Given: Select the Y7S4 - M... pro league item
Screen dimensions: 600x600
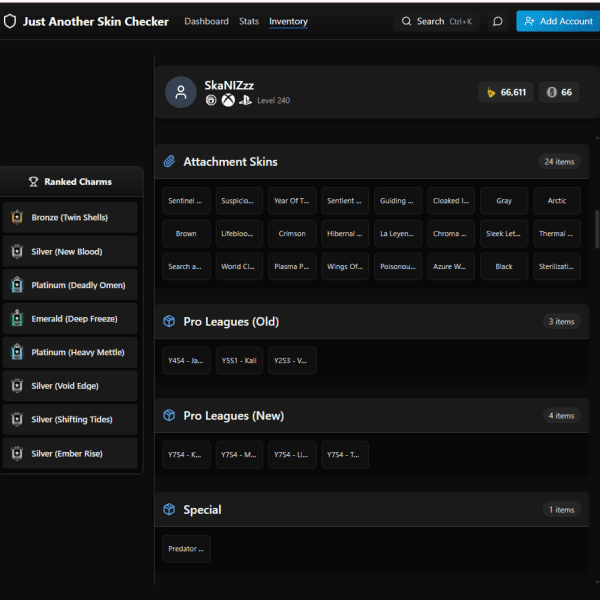Looking at the screenshot, I should (x=239, y=455).
